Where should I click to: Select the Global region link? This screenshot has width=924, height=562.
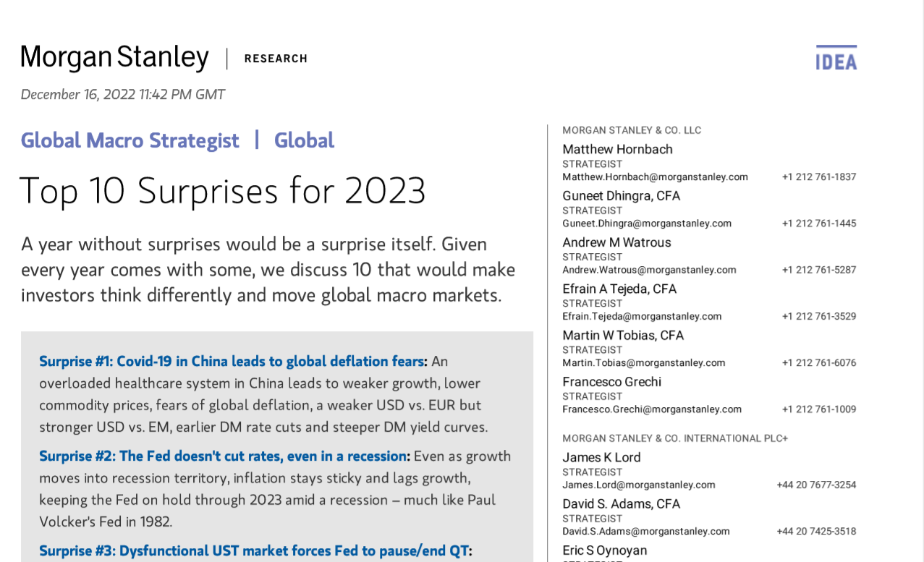click(304, 140)
